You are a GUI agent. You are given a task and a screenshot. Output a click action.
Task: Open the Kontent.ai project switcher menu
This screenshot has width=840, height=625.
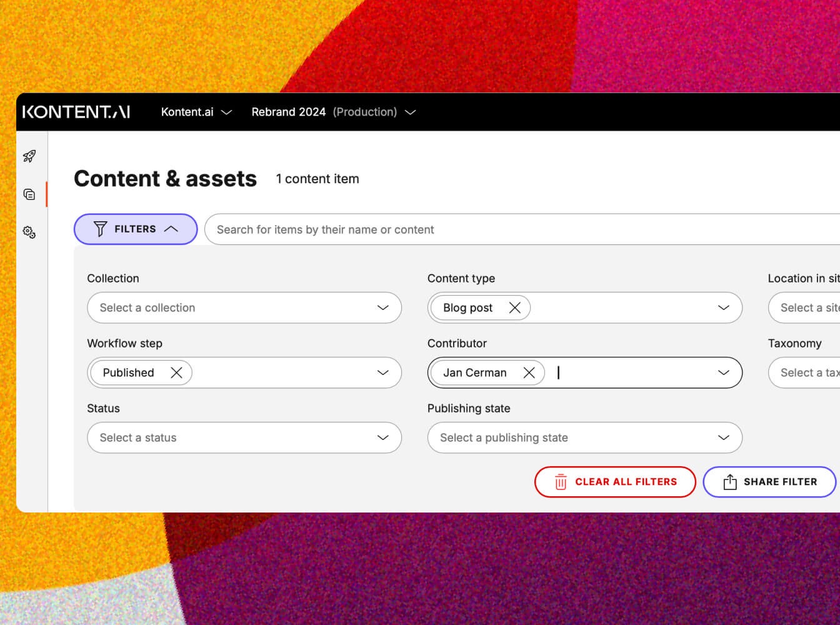[196, 112]
